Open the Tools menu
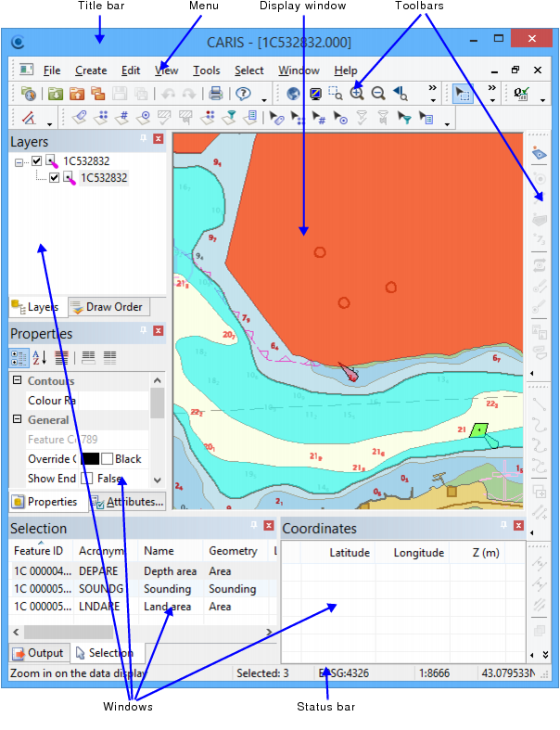560x730 pixels. (x=206, y=70)
